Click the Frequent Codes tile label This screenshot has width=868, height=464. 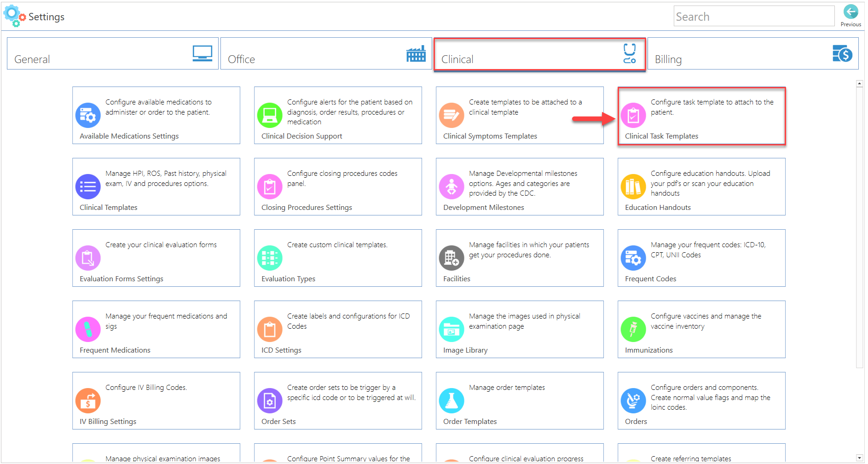(x=650, y=279)
